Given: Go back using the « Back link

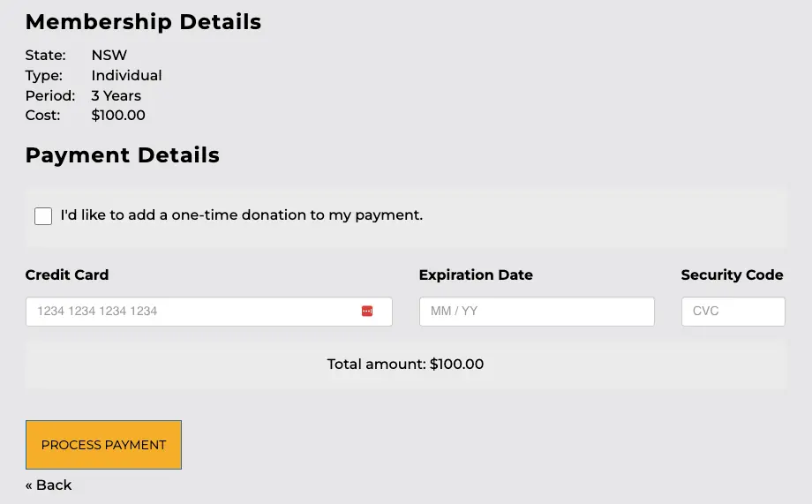Looking at the screenshot, I should (49, 485).
